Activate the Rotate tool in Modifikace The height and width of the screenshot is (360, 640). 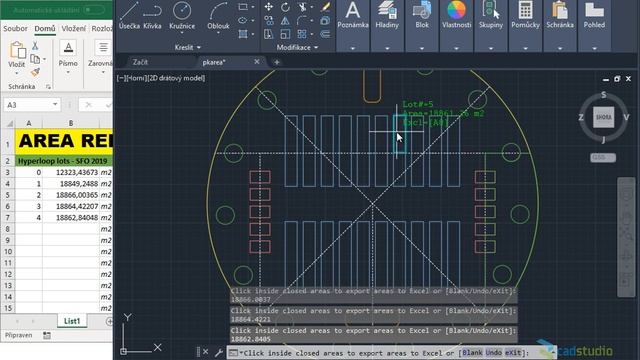pyautogui.click(x=285, y=7)
